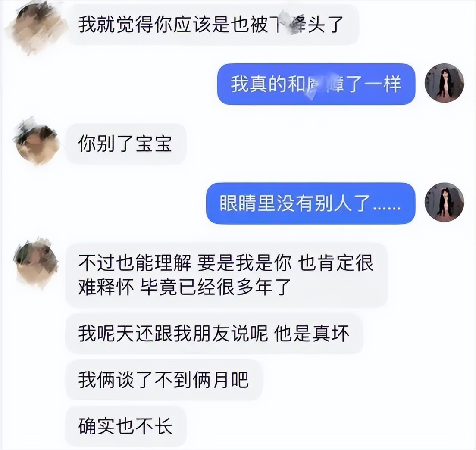Open the blurred avatar next to '你别了宝宝'
The image size is (476, 450).
[x=36, y=142]
